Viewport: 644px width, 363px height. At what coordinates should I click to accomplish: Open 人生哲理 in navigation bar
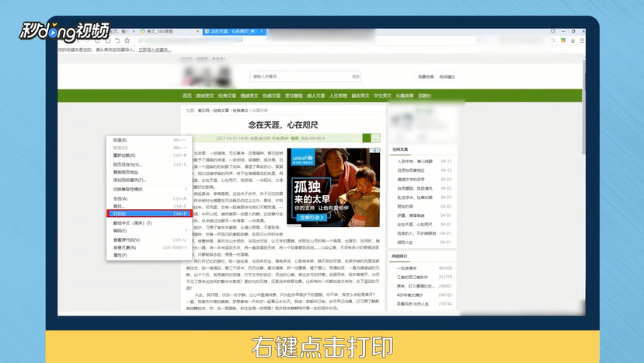tap(338, 96)
